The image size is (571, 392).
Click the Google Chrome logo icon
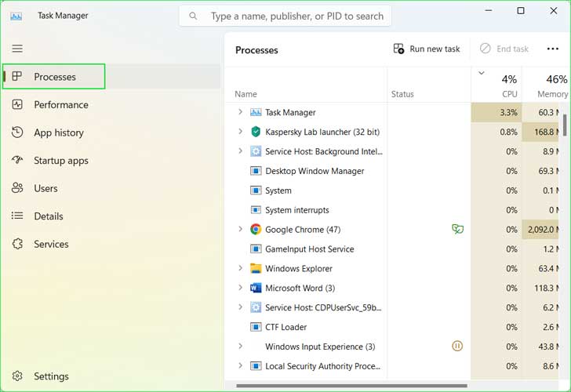(x=256, y=229)
